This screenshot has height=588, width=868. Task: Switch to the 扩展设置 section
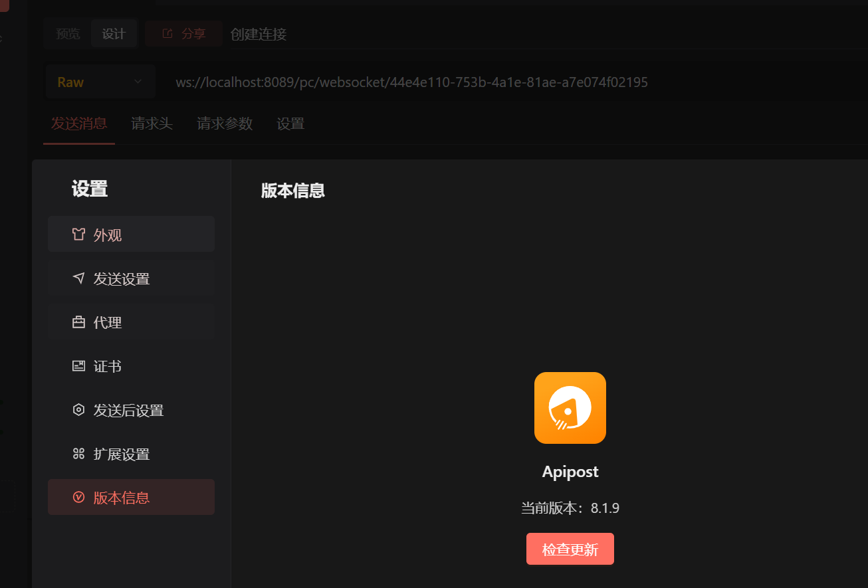[x=131, y=453]
